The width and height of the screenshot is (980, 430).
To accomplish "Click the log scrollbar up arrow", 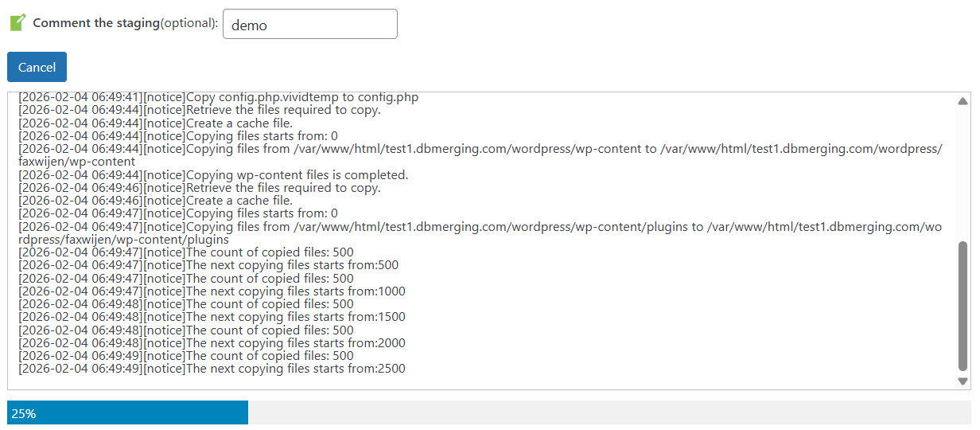I will click(x=962, y=101).
